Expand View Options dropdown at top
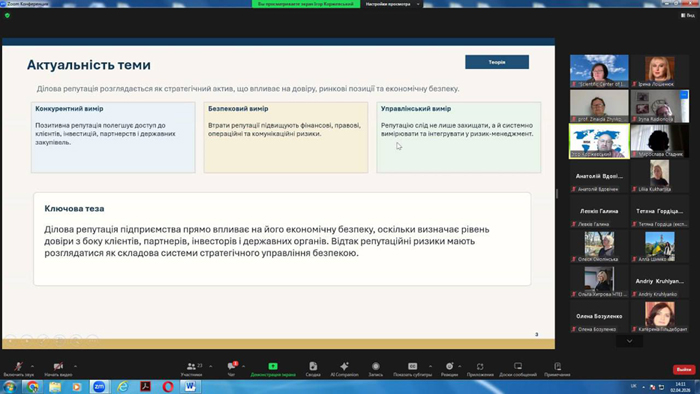This screenshot has height=394, width=700. [393, 4]
